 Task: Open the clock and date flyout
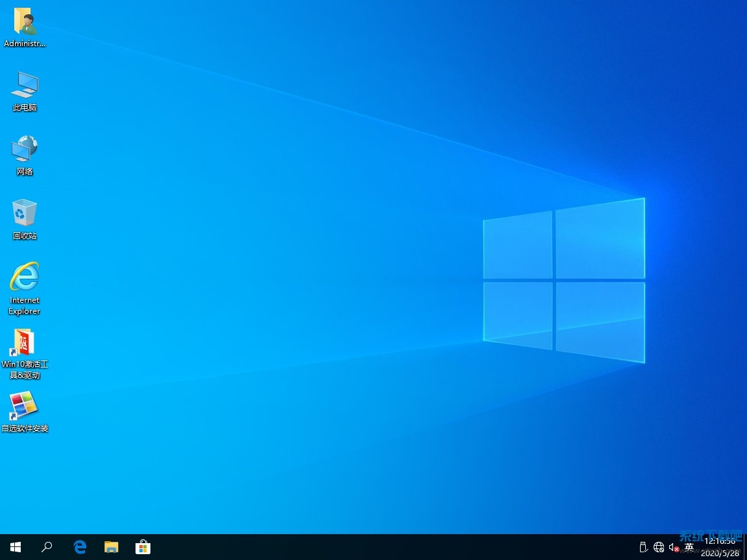pyautogui.click(x=720, y=547)
